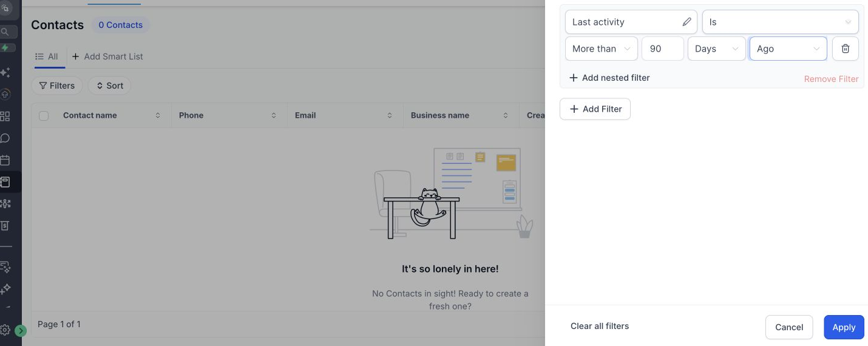Click the account logo icon at sidebar top
The height and width of the screenshot is (346, 868).
click(x=5, y=8)
